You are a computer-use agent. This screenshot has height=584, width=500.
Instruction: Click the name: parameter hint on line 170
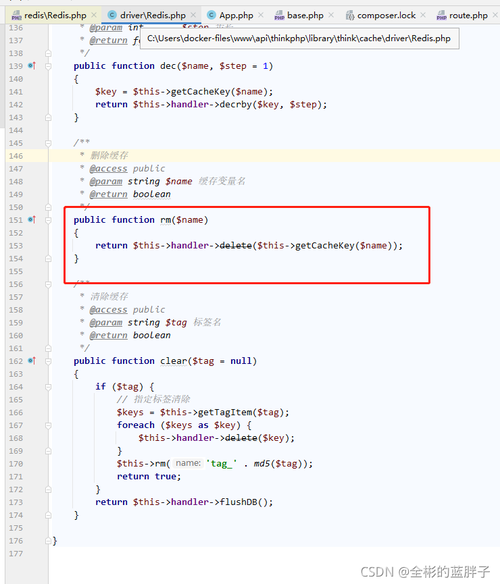click(x=188, y=463)
